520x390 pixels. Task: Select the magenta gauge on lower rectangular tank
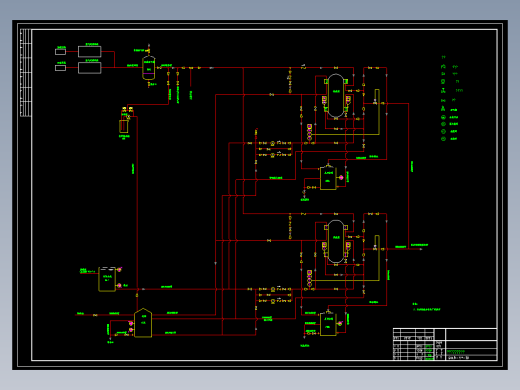340,323
